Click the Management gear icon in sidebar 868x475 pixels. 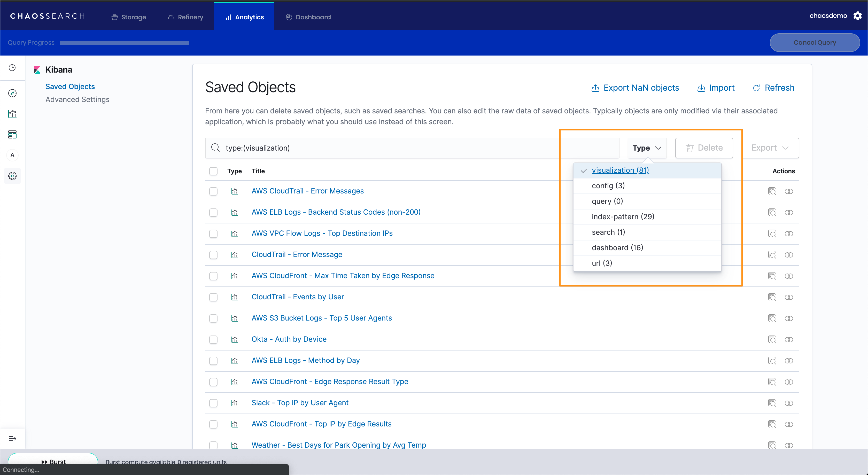12,176
